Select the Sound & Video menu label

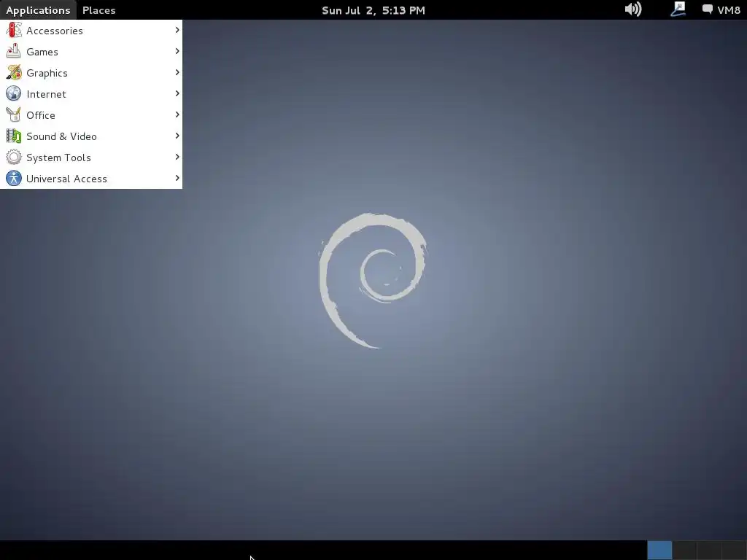click(61, 136)
